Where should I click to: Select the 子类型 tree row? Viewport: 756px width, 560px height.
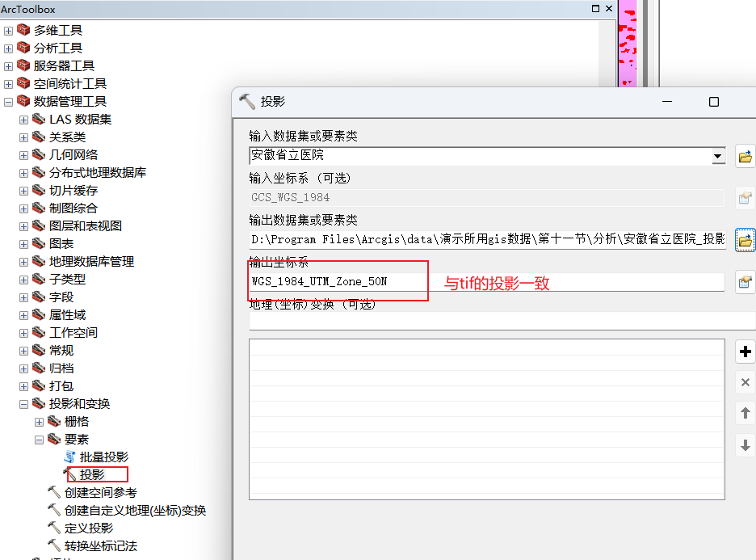click(67, 280)
